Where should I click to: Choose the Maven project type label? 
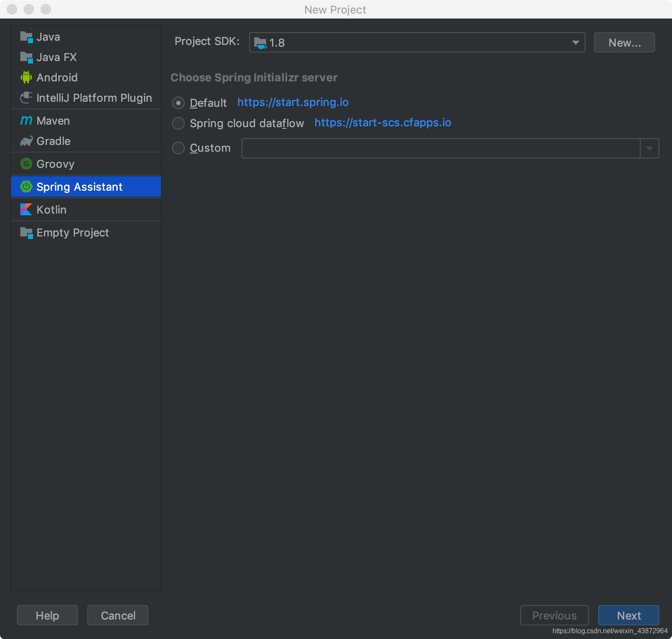53,121
